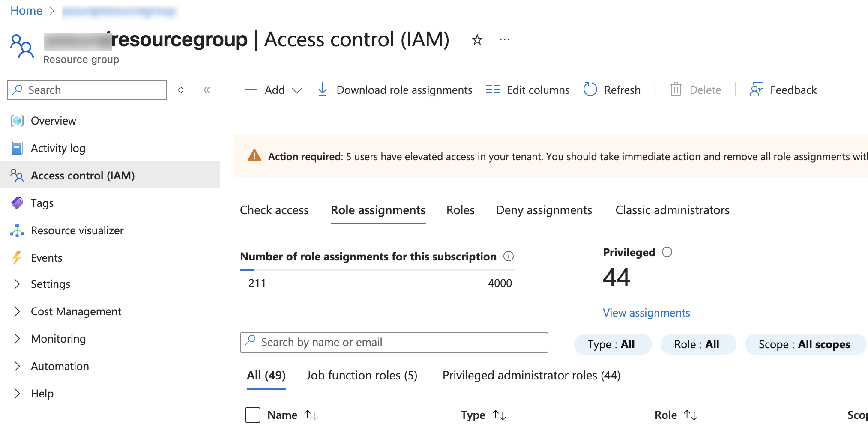Click the Resource visualizer hierarchy icon
Viewport: 868px width, 430px height.
[17, 230]
